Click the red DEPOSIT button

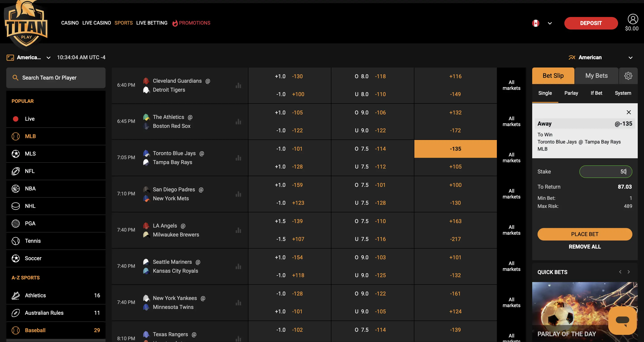(x=591, y=23)
